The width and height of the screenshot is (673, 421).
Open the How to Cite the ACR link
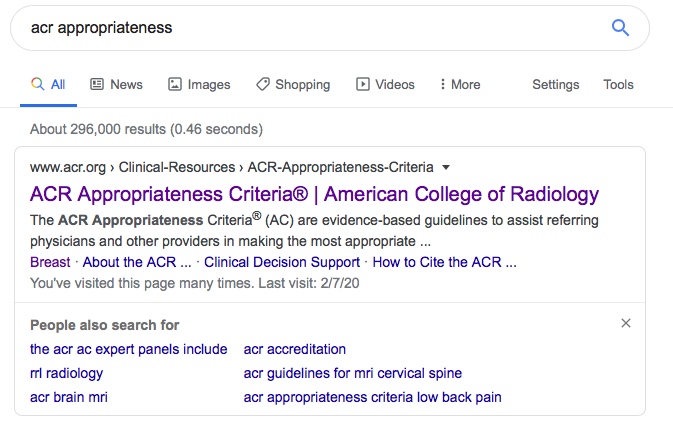444,262
